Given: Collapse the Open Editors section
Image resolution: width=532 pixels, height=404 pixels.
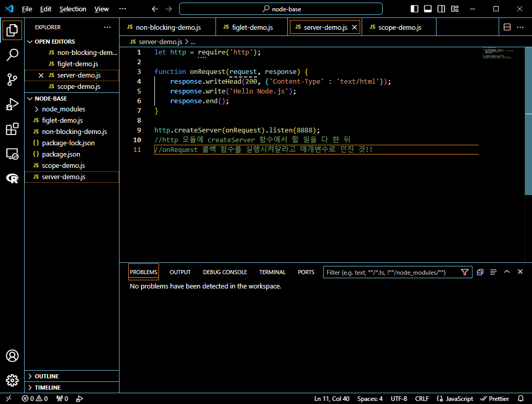Looking at the screenshot, I should (30, 42).
